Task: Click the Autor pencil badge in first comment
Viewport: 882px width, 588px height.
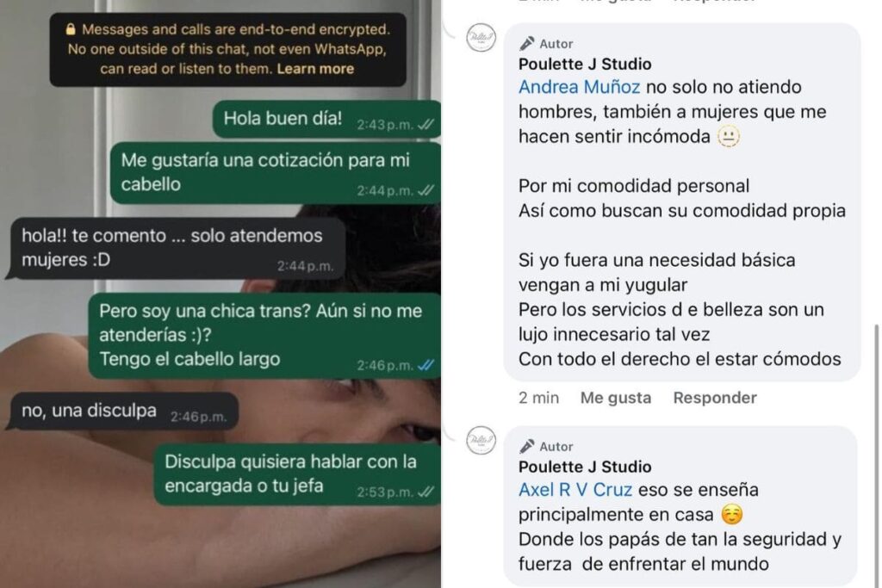Action: point(526,43)
